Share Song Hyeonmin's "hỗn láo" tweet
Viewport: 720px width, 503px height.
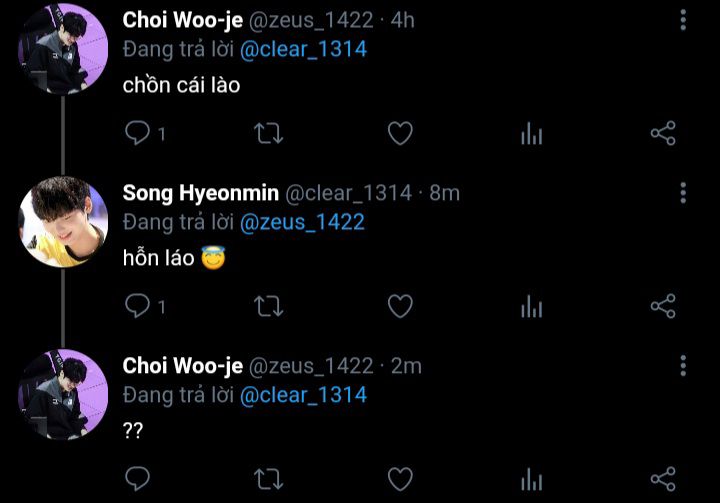663,306
